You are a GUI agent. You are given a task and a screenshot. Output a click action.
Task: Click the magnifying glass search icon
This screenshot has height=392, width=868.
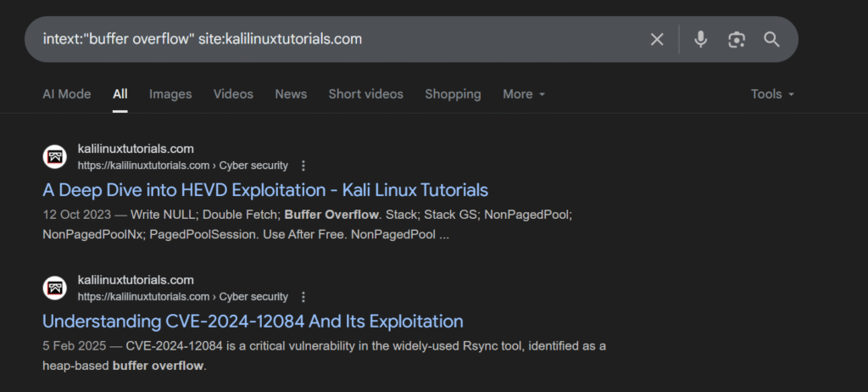(771, 39)
